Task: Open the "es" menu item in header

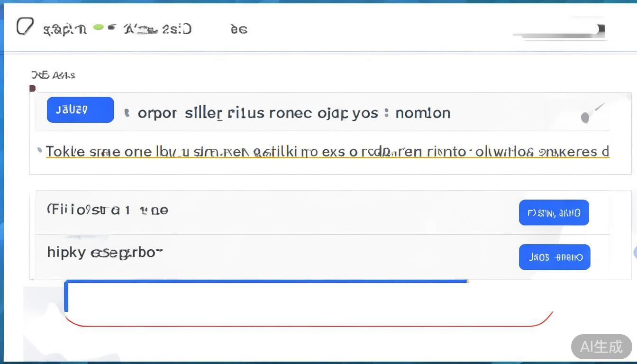Action: tap(239, 29)
